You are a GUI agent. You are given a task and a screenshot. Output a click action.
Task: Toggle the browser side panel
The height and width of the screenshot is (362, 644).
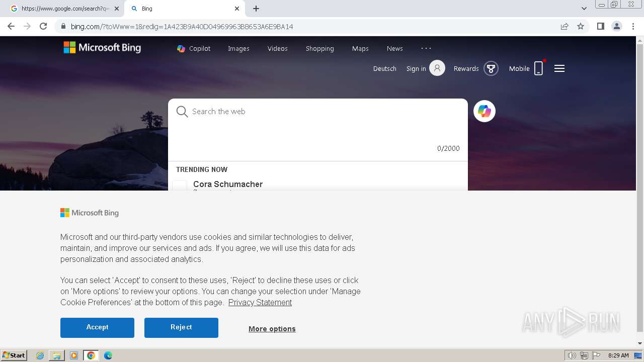point(600,26)
